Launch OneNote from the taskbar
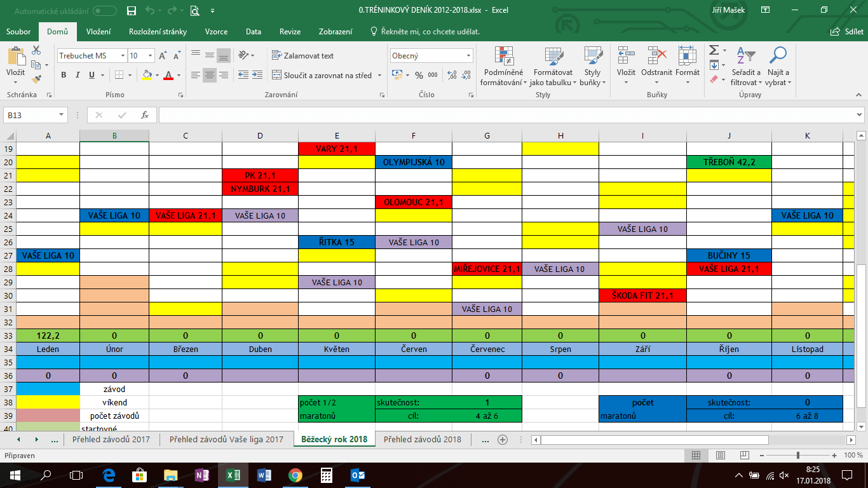The height and width of the screenshot is (488, 868). coord(203,475)
